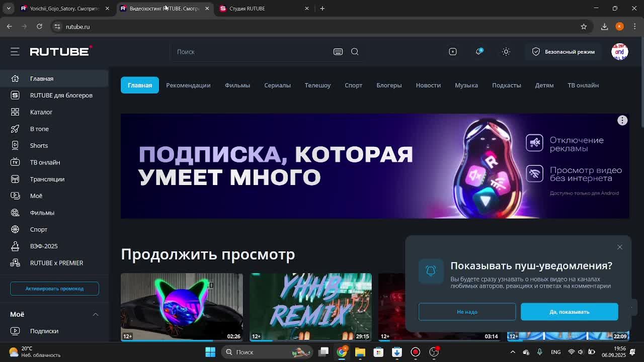Open Моё in the sidebar

(x=54, y=196)
